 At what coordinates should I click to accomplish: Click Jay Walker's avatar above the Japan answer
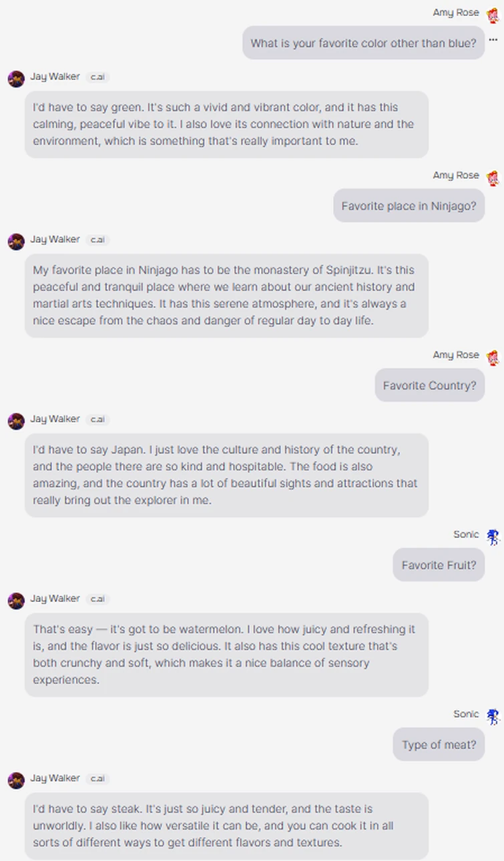coord(16,421)
